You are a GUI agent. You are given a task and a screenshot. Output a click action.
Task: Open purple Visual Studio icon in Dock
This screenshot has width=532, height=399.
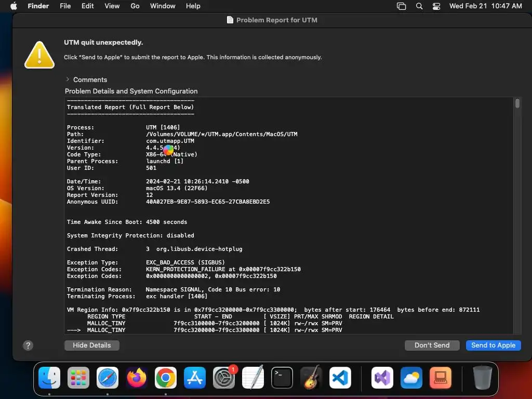[382, 378]
